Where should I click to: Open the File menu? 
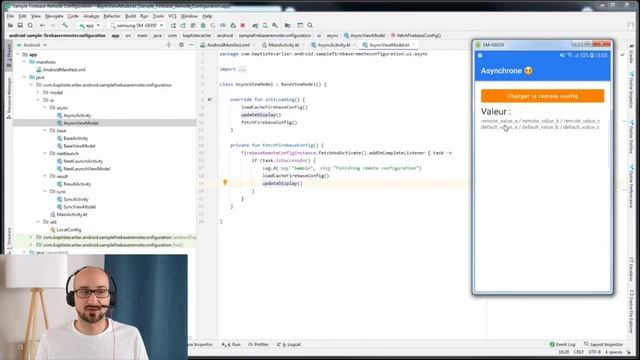[10, 16]
